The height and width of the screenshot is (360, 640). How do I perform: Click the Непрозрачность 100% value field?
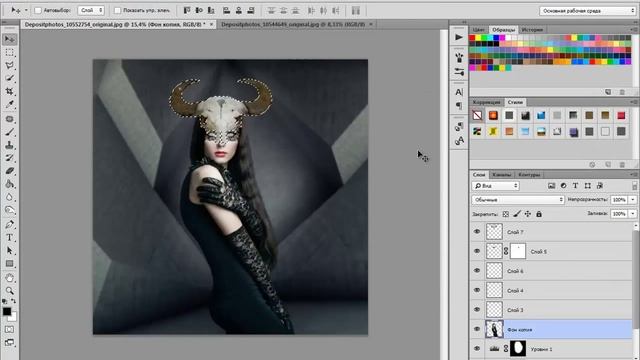[619, 200]
